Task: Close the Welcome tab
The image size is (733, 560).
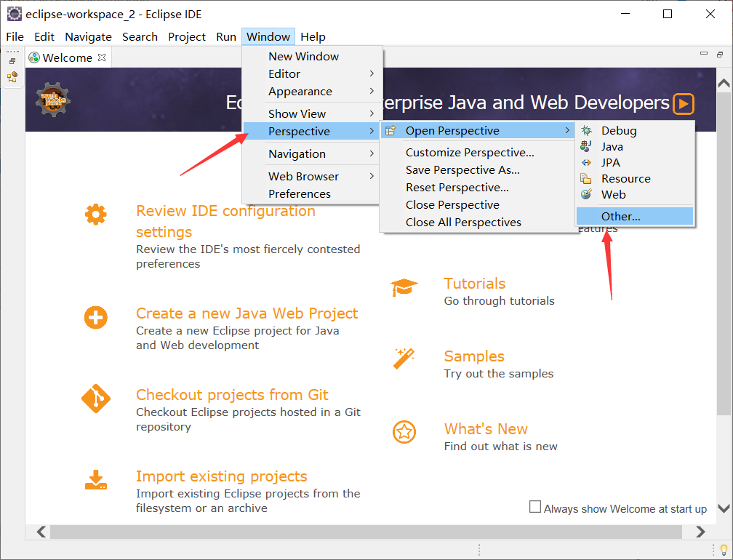Action: tap(102, 57)
